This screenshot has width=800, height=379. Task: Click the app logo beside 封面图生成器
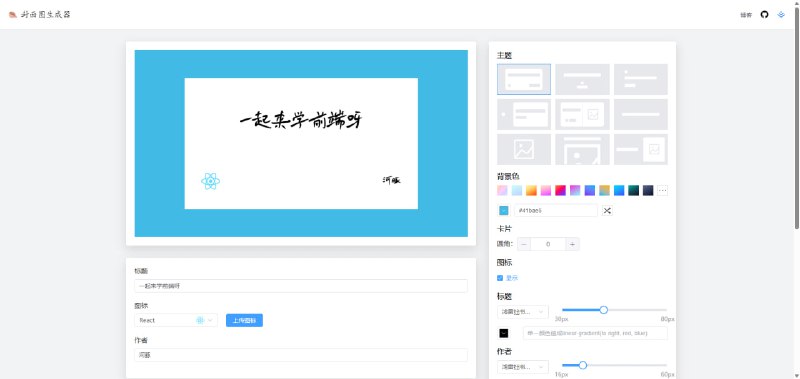coord(13,14)
